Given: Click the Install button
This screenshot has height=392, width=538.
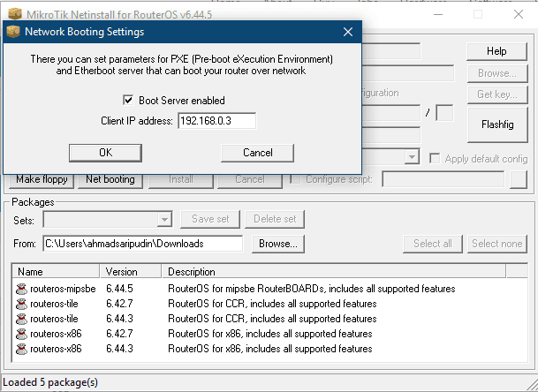Looking at the screenshot, I should click(181, 179).
